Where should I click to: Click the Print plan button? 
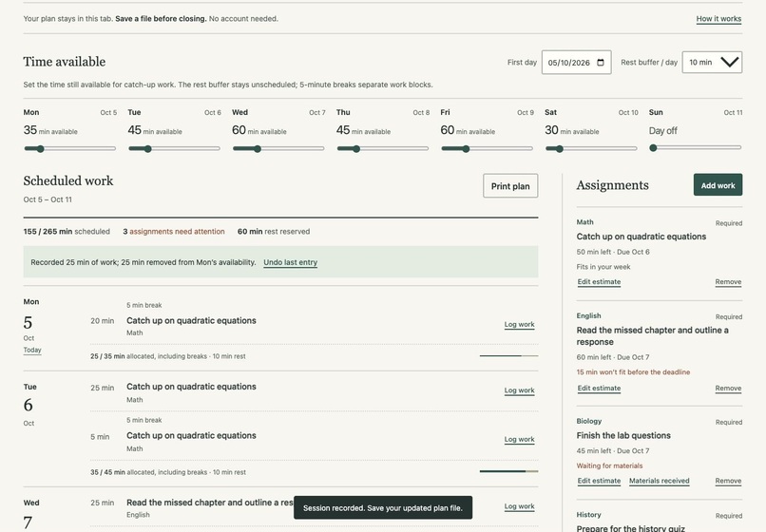[x=510, y=186]
